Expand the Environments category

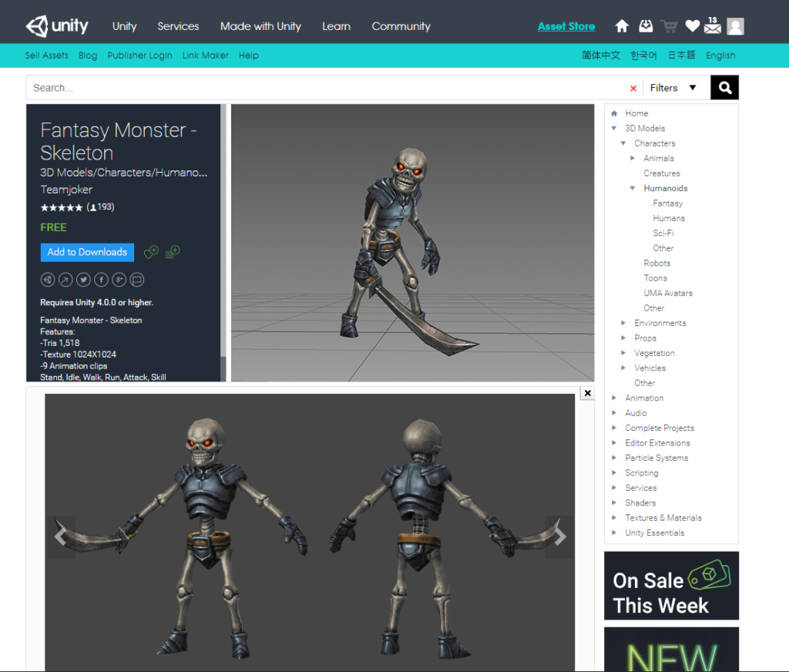(x=623, y=323)
